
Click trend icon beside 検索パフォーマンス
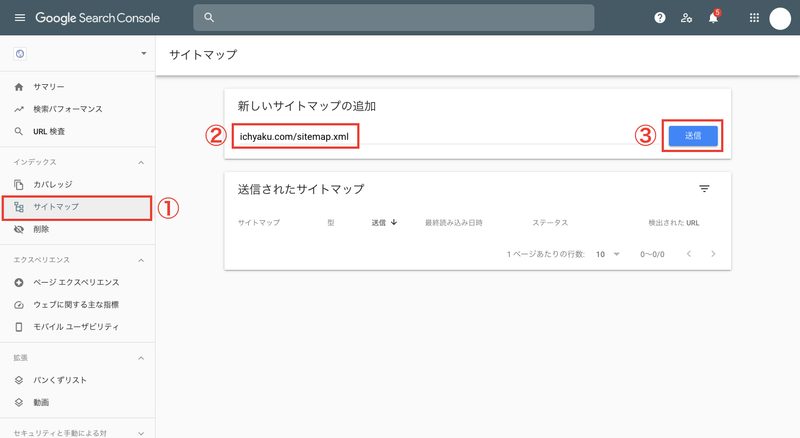tap(19, 109)
